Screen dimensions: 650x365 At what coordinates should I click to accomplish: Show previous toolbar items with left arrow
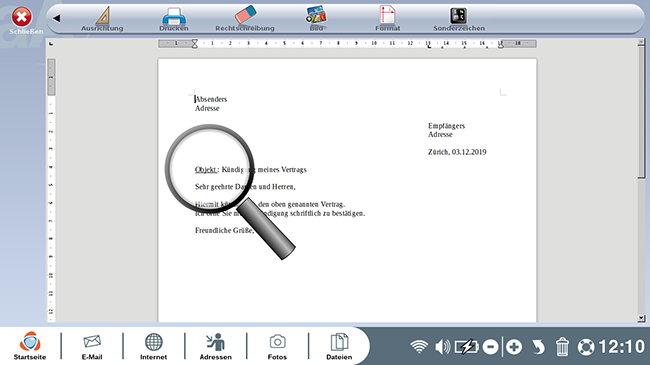tap(57, 18)
